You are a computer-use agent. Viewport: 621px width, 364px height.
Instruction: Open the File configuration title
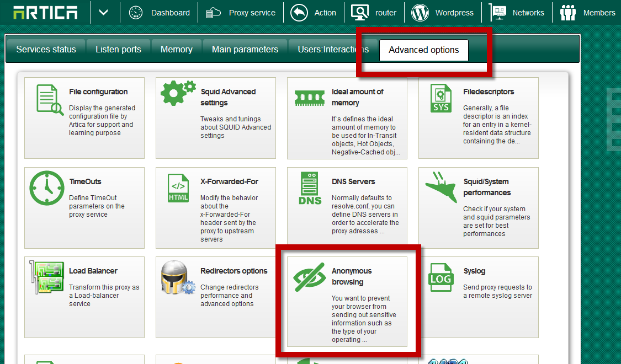click(98, 92)
